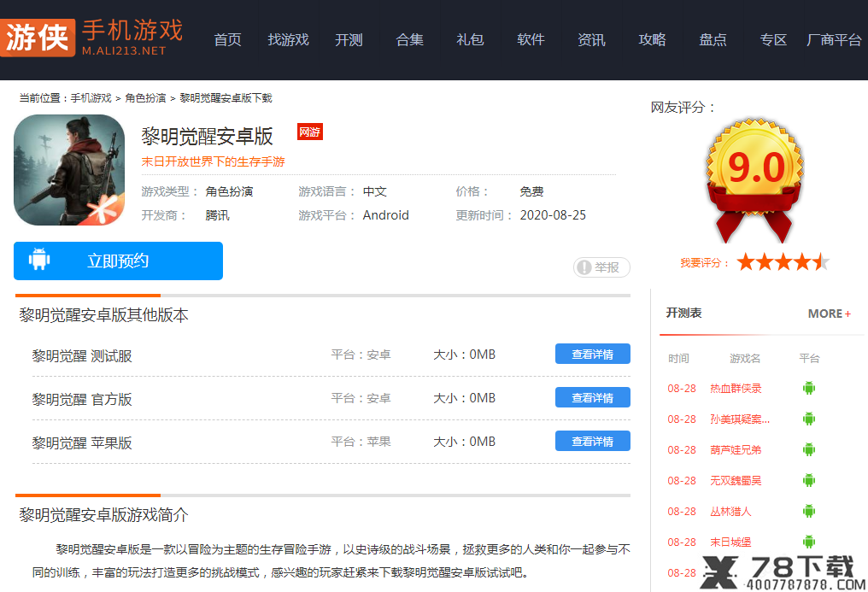View details for 黎明觉醒 测试服

click(593, 355)
